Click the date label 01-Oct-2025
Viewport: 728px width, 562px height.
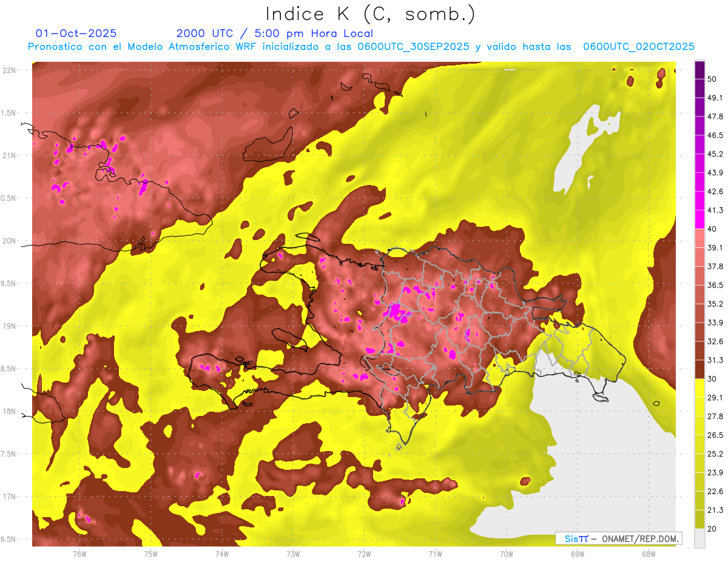tap(76, 33)
